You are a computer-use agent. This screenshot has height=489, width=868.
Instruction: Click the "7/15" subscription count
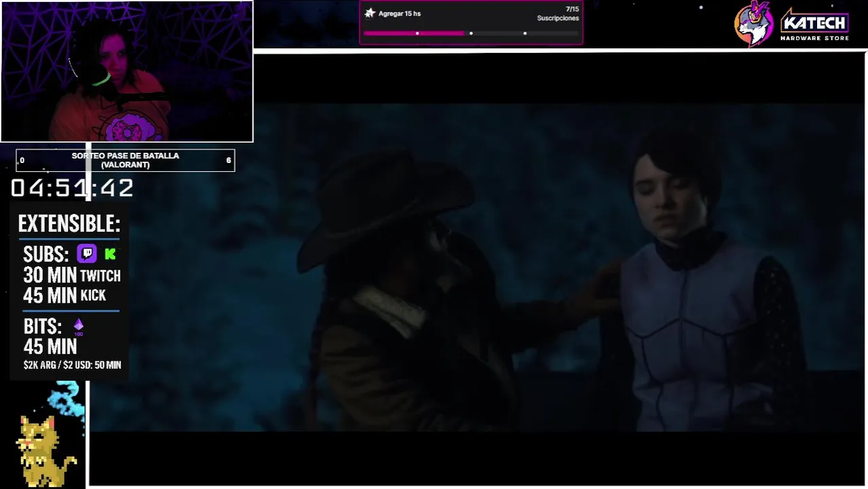tap(572, 10)
